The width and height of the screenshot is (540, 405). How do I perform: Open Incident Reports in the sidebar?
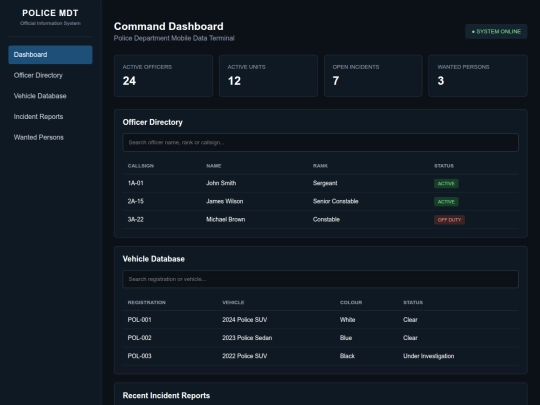tap(50, 117)
